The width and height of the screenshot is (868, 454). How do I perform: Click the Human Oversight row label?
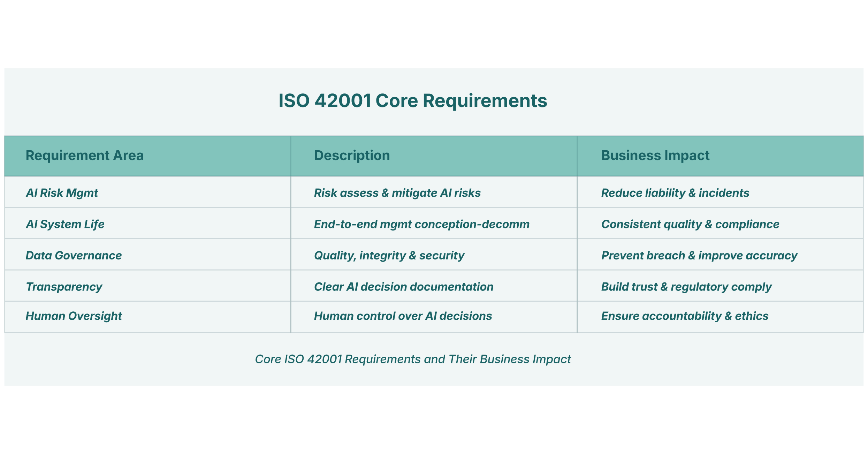(74, 316)
